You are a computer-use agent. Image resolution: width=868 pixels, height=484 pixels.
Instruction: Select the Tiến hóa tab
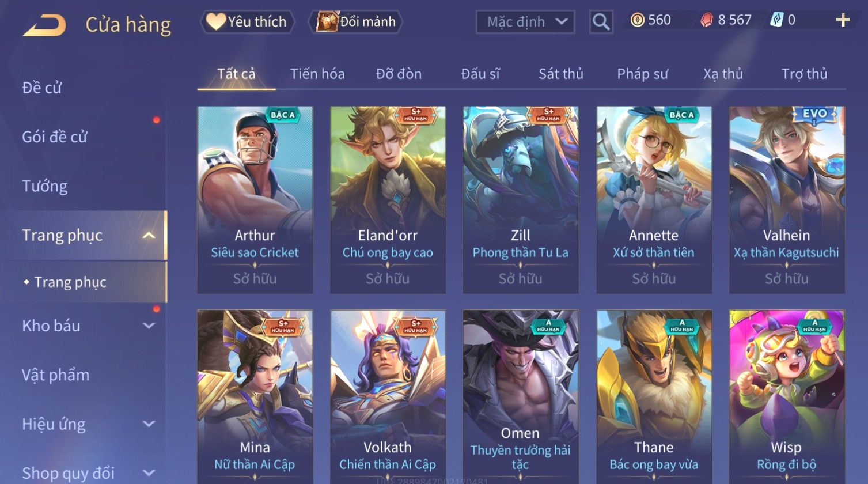pyautogui.click(x=317, y=74)
